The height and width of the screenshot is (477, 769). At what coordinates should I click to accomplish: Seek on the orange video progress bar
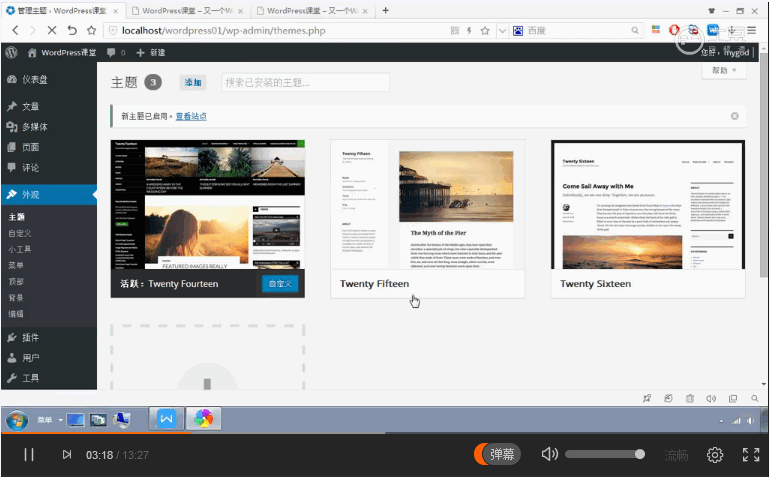pyautogui.click(x=384, y=433)
